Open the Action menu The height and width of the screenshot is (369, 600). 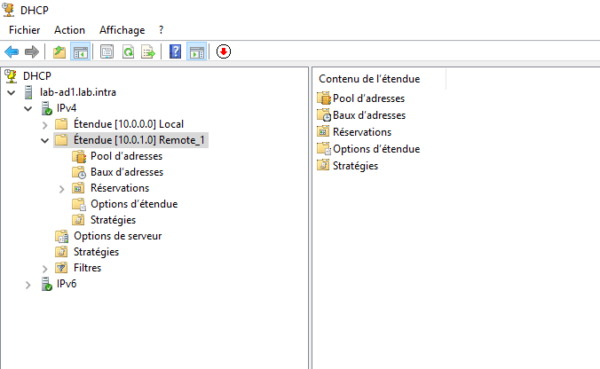70,30
